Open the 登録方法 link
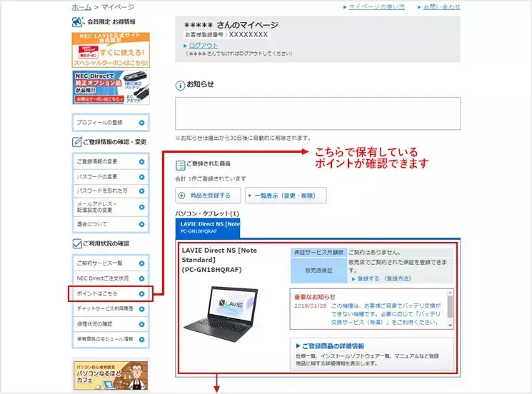This screenshot has width=532, height=394. pos(397,278)
